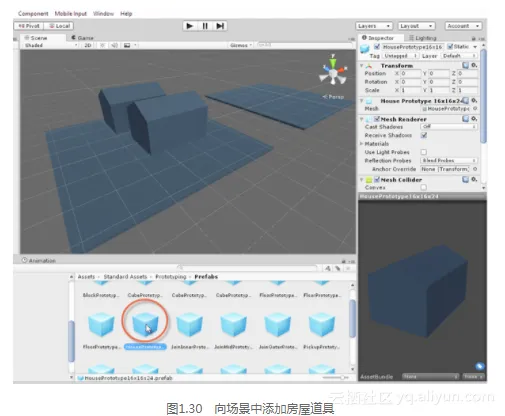505x416 pixels.
Task: Open the Cast Shadows dropdown
Action: (x=449, y=127)
